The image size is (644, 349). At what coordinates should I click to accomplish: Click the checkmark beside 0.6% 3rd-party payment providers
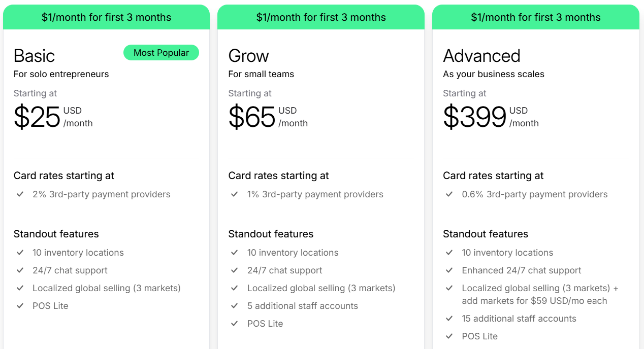[449, 194]
